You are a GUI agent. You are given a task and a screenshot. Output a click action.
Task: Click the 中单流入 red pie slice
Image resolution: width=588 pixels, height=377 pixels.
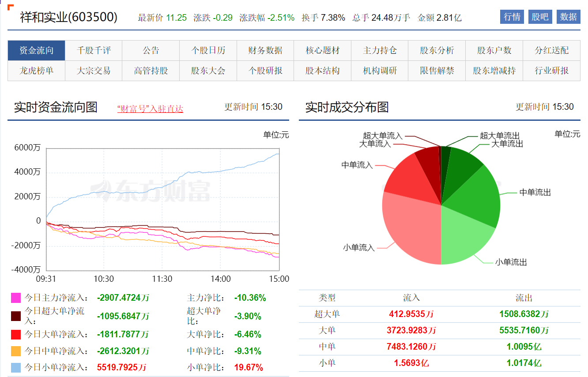click(x=411, y=179)
